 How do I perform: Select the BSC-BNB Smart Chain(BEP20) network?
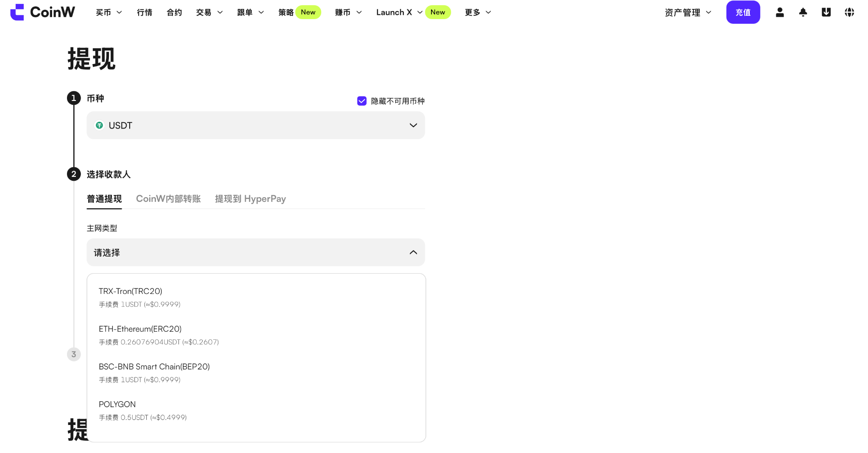[256, 373]
